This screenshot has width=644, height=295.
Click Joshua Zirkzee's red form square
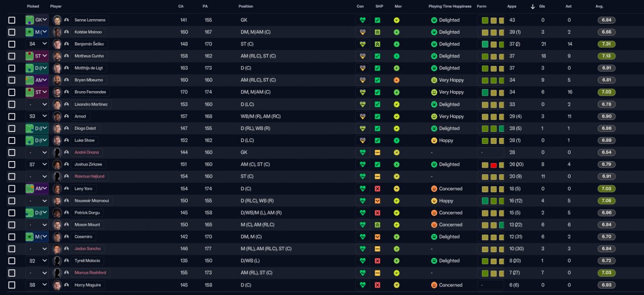click(494, 165)
